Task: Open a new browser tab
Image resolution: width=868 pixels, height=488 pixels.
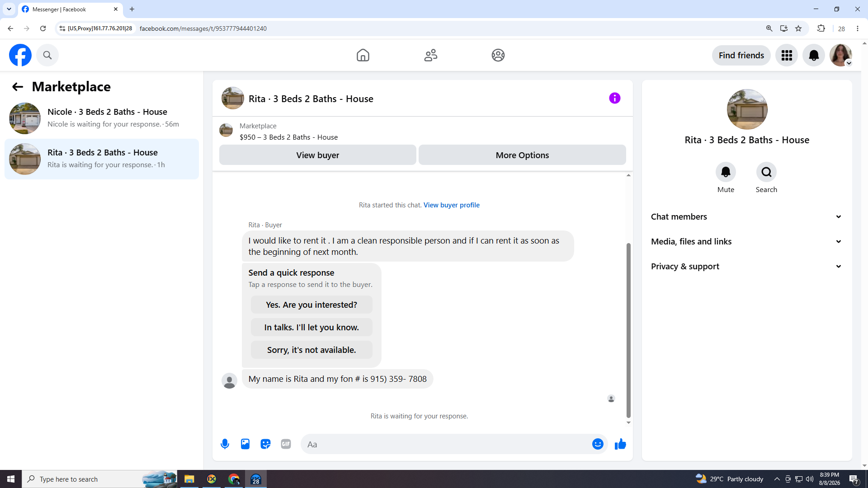Action: pyautogui.click(x=132, y=9)
